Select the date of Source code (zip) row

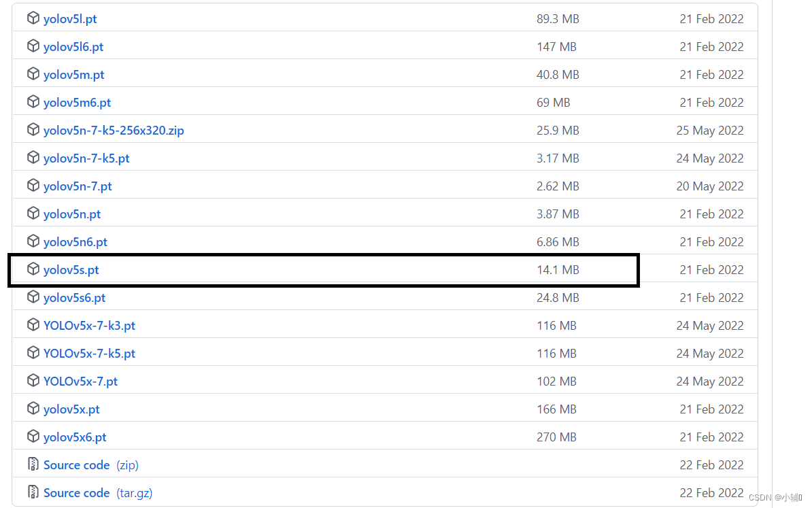click(x=711, y=466)
